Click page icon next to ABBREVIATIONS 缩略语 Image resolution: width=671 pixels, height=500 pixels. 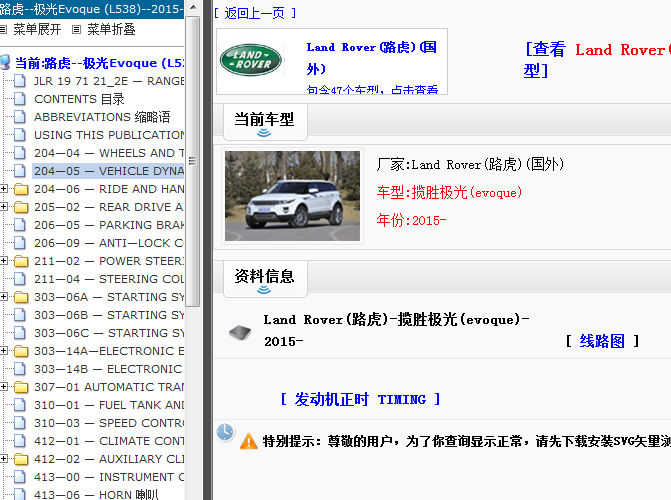[19, 116]
